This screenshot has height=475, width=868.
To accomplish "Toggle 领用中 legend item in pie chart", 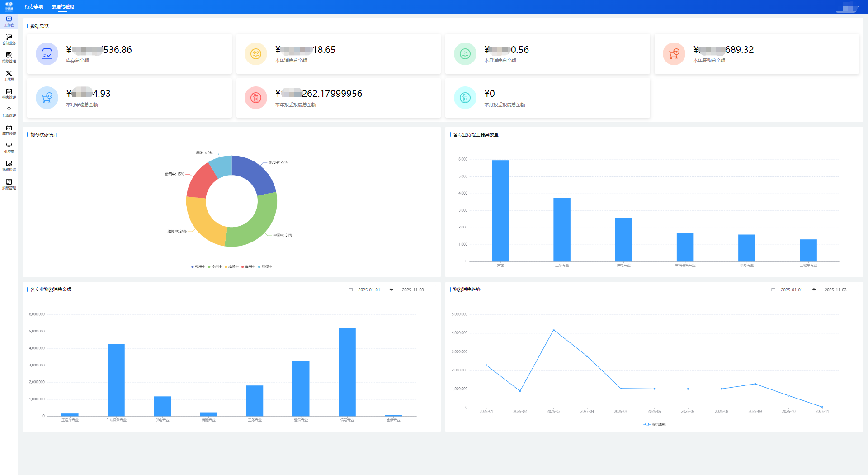I will (198, 267).
